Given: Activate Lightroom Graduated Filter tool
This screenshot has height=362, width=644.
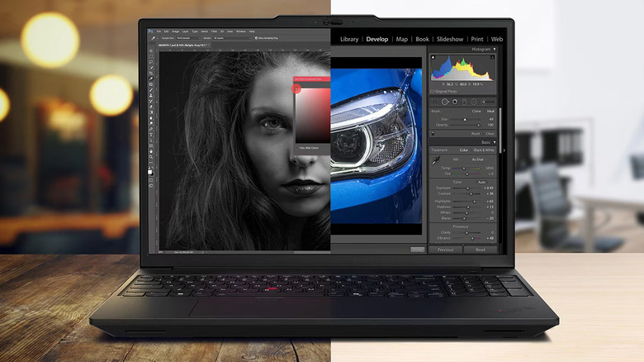Looking at the screenshot, I should click(464, 102).
